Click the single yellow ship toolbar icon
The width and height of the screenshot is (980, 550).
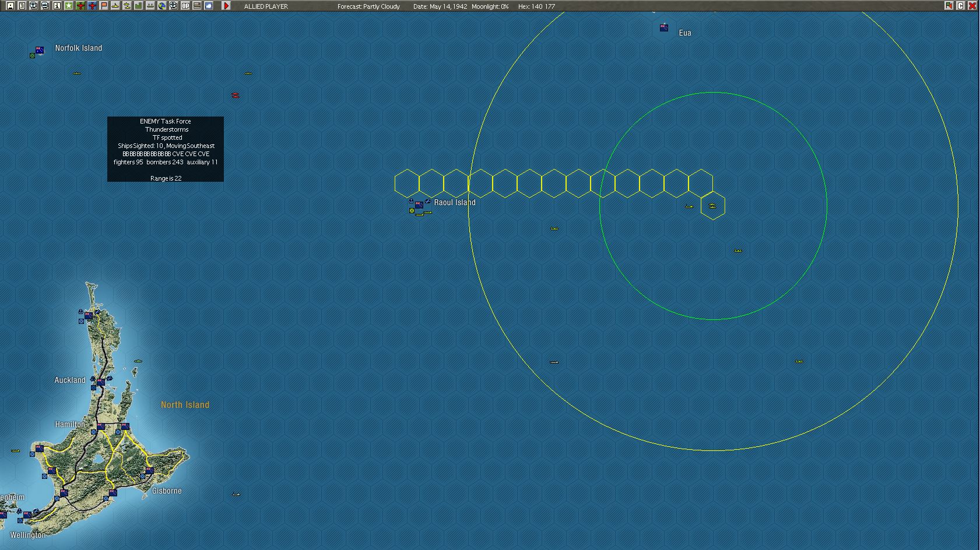[x=115, y=6]
